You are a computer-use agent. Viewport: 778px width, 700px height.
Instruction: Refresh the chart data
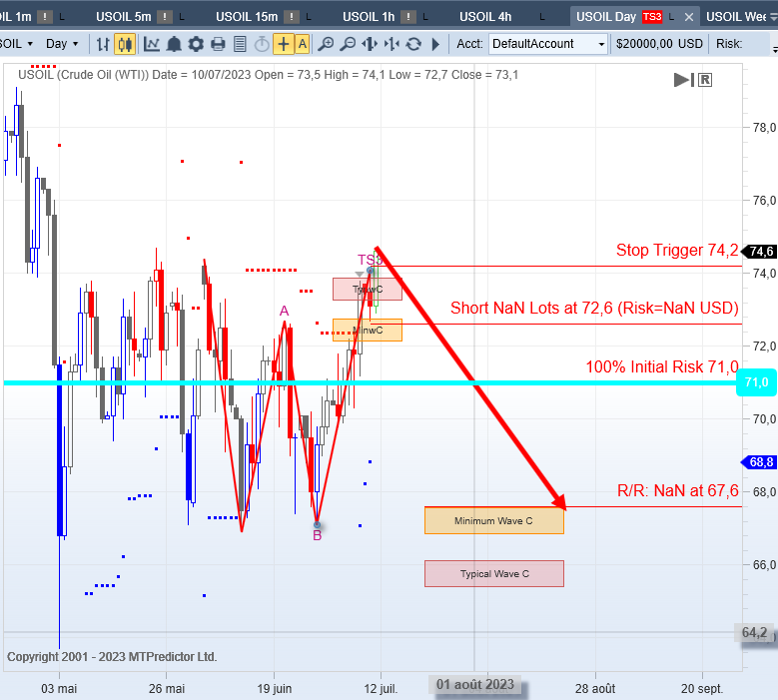click(x=413, y=44)
